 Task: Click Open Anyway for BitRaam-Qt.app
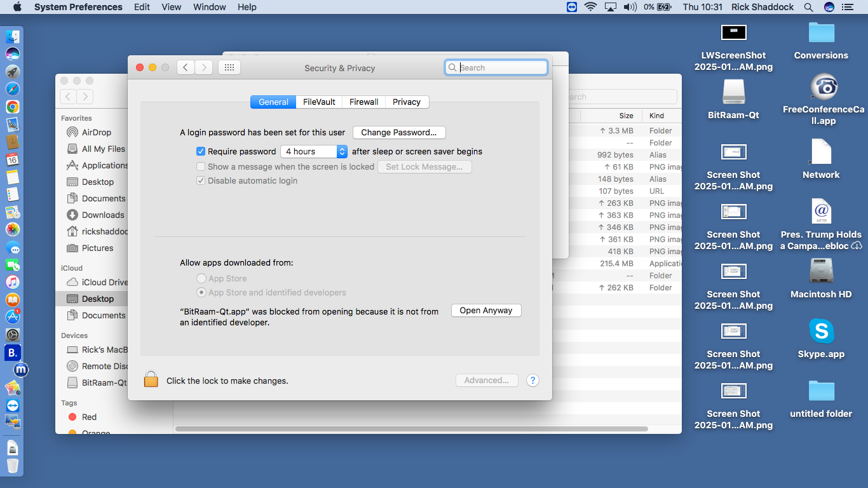point(486,310)
